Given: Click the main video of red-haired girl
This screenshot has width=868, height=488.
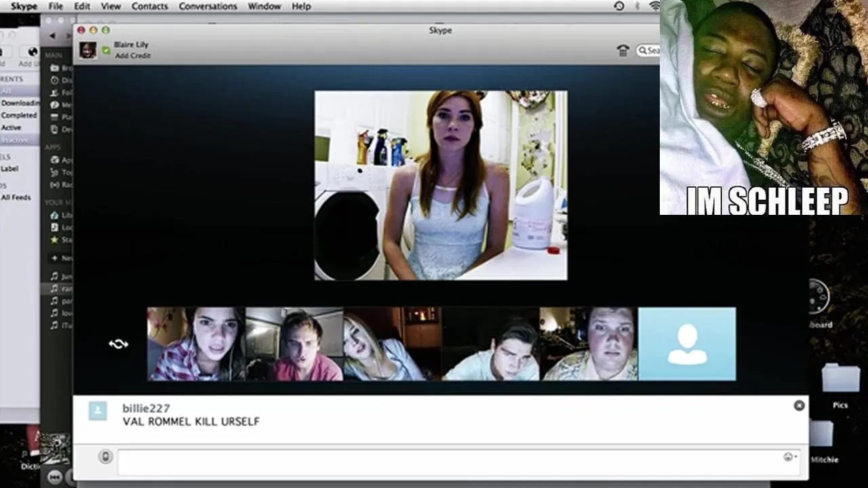Looking at the screenshot, I should [x=441, y=185].
